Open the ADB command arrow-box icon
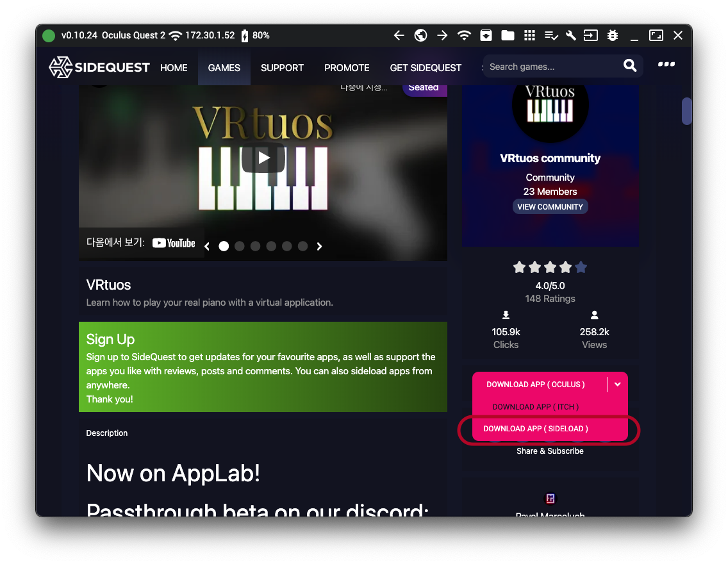This screenshot has width=728, height=564. click(591, 36)
